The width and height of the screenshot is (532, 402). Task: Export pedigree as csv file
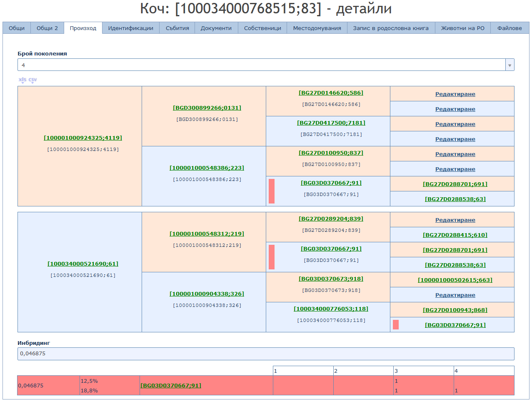pos(32,80)
